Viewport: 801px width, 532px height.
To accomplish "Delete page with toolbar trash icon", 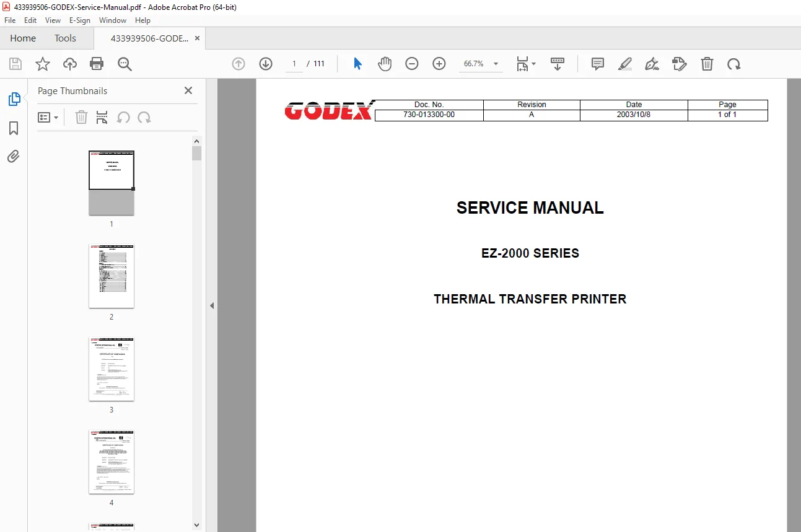I will point(707,64).
